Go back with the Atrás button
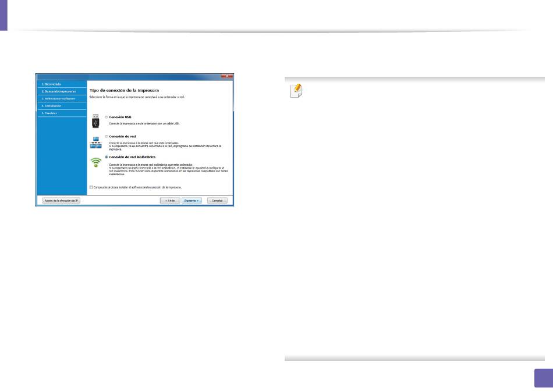Viewport: 553px width, 392px height. coord(170,201)
